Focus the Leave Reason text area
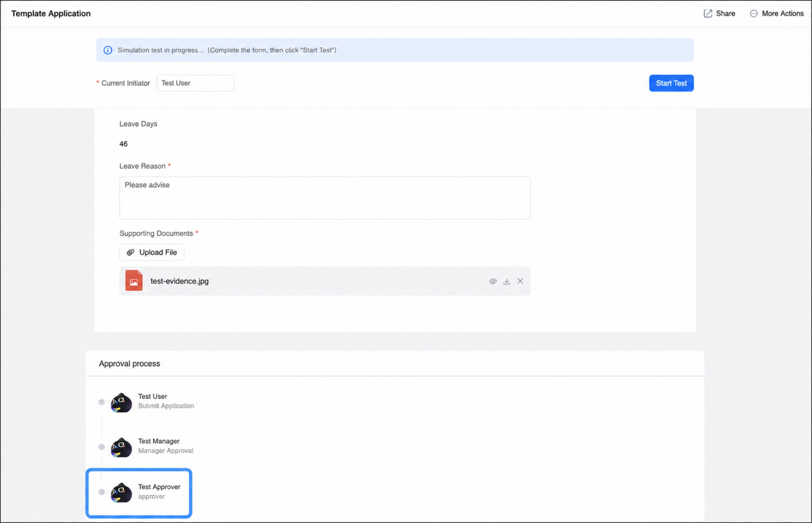The image size is (812, 523). [x=325, y=198]
